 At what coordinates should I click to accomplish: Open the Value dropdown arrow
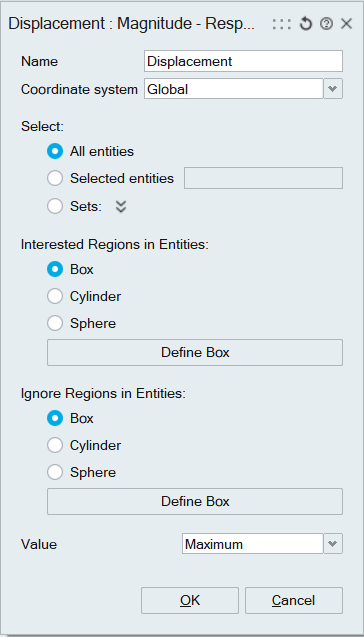pos(333,544)
